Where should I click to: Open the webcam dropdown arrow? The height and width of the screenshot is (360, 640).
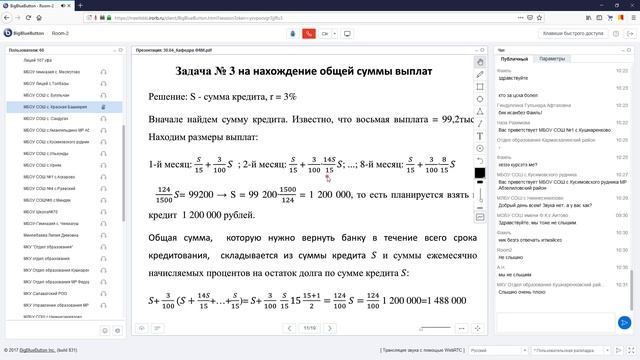[334, 34]
